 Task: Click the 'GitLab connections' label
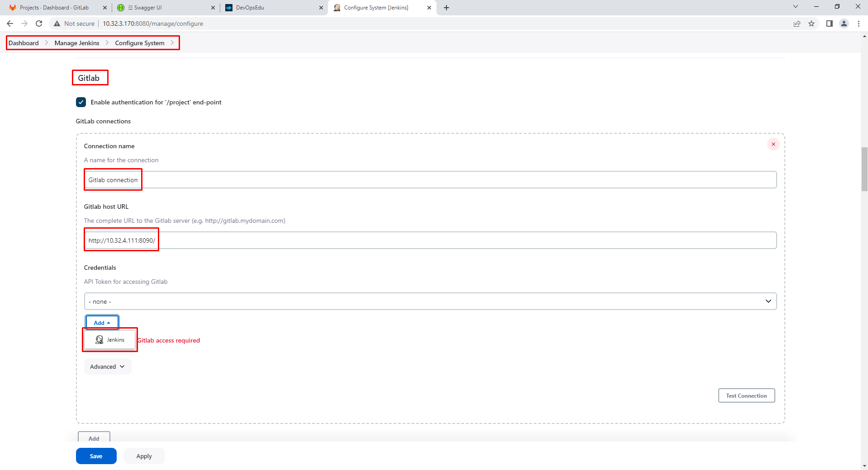pos(103,121)
